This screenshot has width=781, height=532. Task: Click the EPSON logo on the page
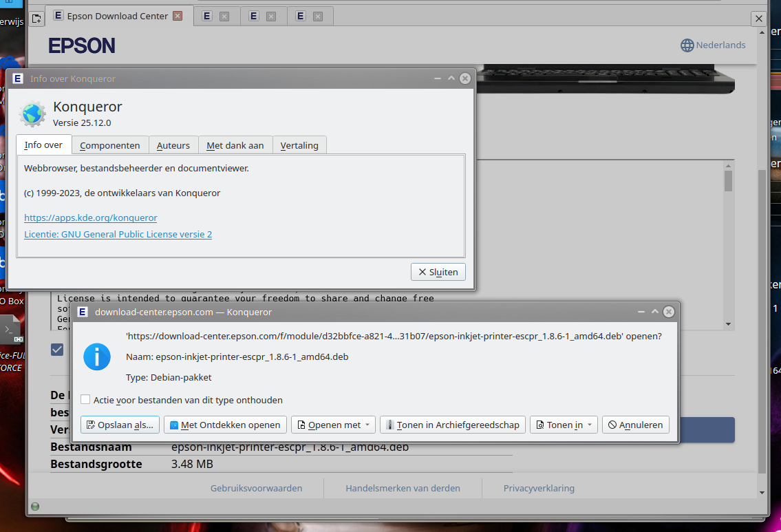[82, 46]
